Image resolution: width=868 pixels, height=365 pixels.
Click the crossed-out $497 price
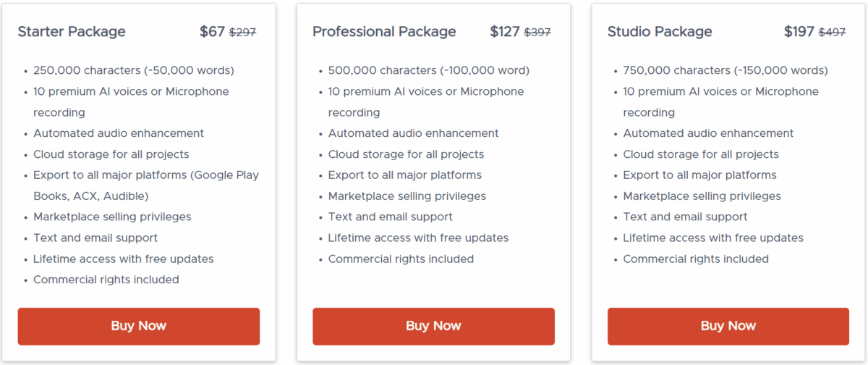pyautogui.click(x=832, y=33)
